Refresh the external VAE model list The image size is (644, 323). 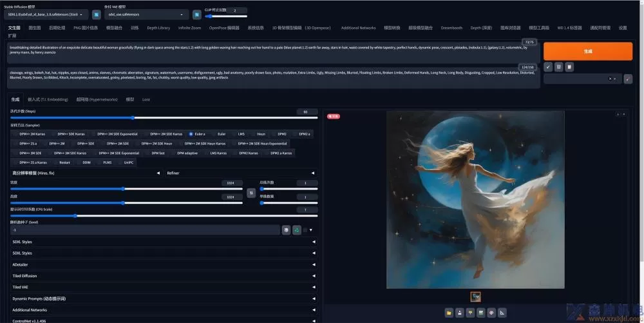[x=196, y=14]
